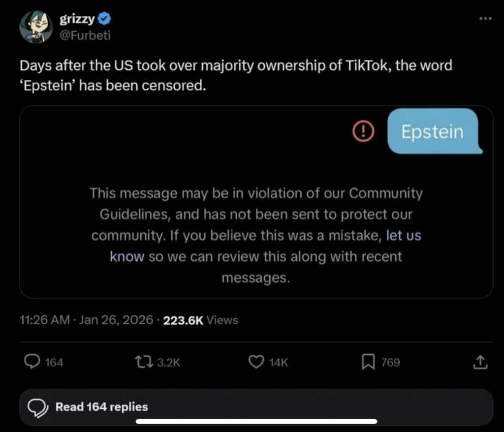The height and width of the screenshot is (432, 504).
Task: Click the grizzy display name
Action: (x=77, y=19)
